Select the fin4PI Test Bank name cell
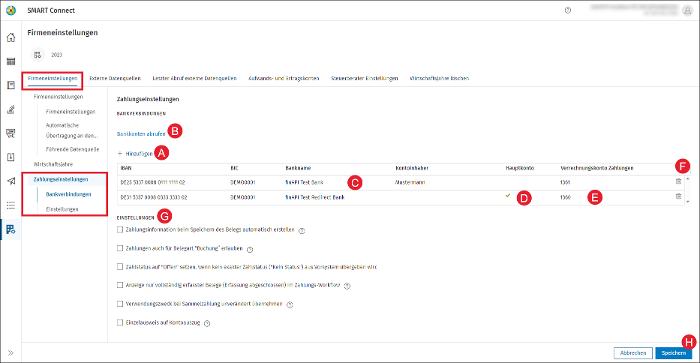Screen dimensions: 700x363 [304, 182]
